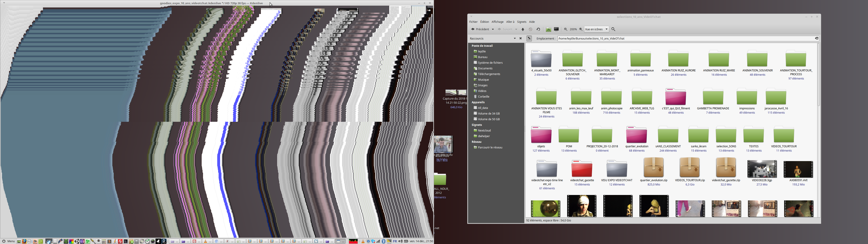Open the 'Vue en icônes' view dropdown
The width and height of the screenshot is (868, 244).
click(597, 29)
